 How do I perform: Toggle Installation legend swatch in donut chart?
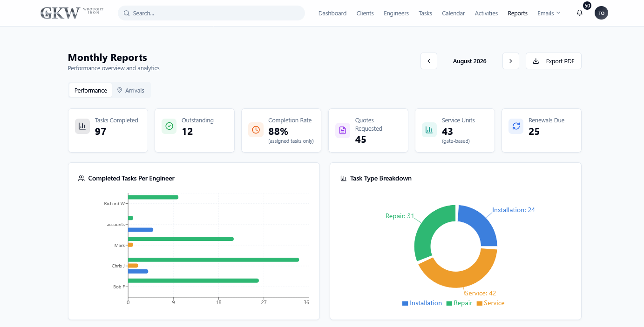405,303
